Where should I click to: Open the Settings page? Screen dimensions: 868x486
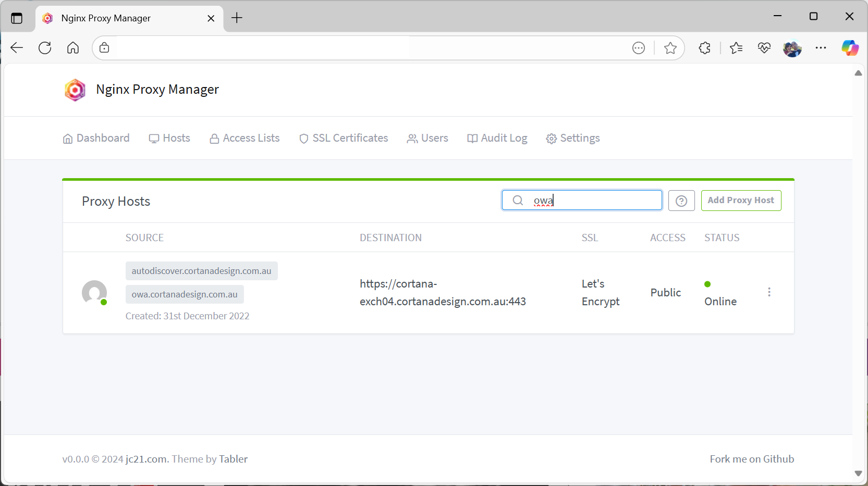click(573, 138)
